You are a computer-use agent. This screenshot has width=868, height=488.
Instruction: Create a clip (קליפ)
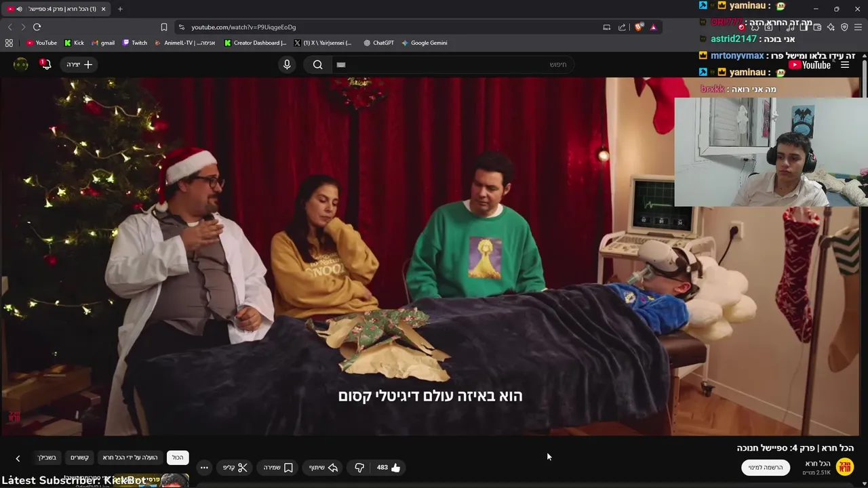[x=235, y=468]
